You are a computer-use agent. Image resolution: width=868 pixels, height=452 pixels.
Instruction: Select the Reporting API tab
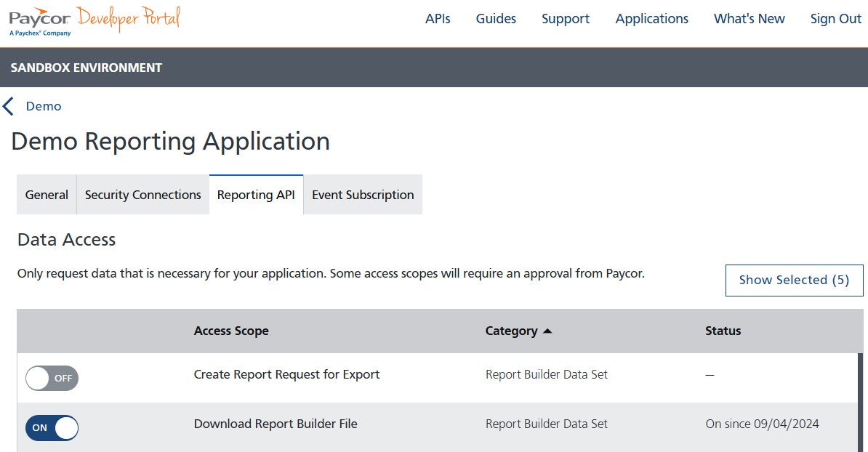pyautogui.click(x=256, y=194)
